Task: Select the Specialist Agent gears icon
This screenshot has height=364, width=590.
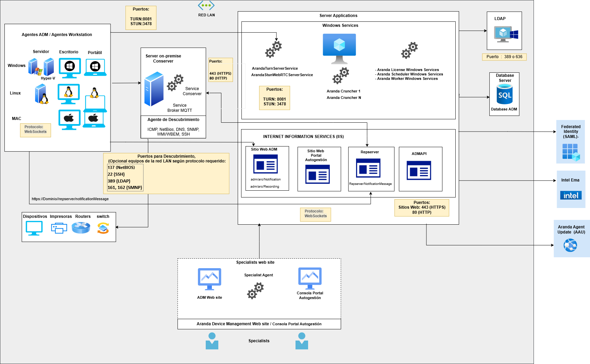Action: pos(255,291)
